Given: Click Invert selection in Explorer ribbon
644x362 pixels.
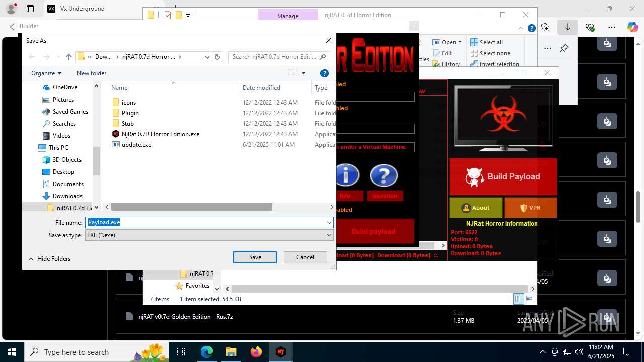Looking at the screenshot, I should point(495,64).
